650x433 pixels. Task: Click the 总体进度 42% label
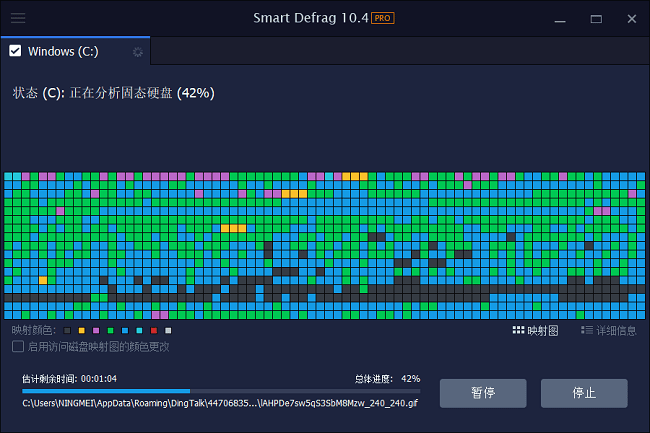point(387,379)
